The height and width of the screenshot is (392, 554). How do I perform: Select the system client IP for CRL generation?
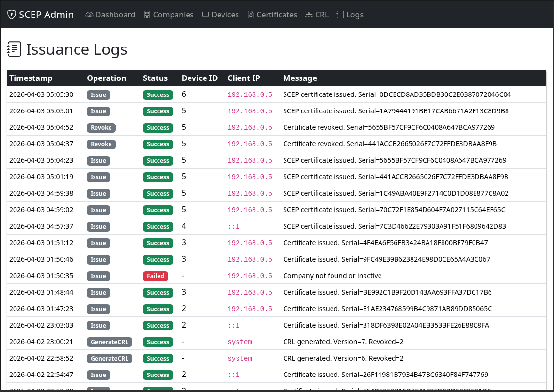[239, 342]
